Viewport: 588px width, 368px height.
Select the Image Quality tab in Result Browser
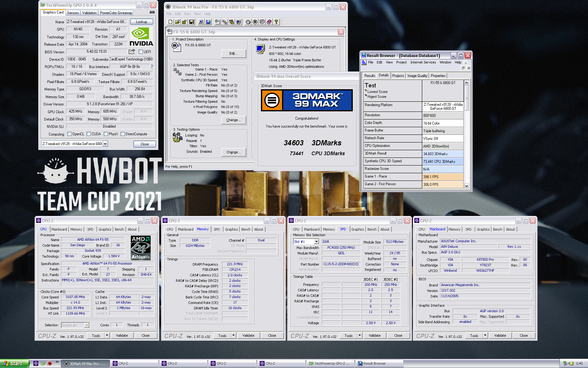(417, 76)
